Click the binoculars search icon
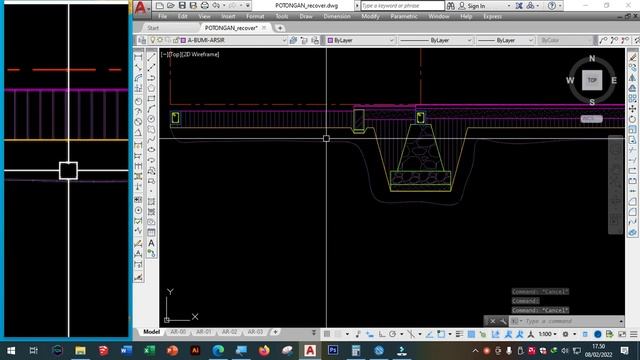 (x=451, y=6)
